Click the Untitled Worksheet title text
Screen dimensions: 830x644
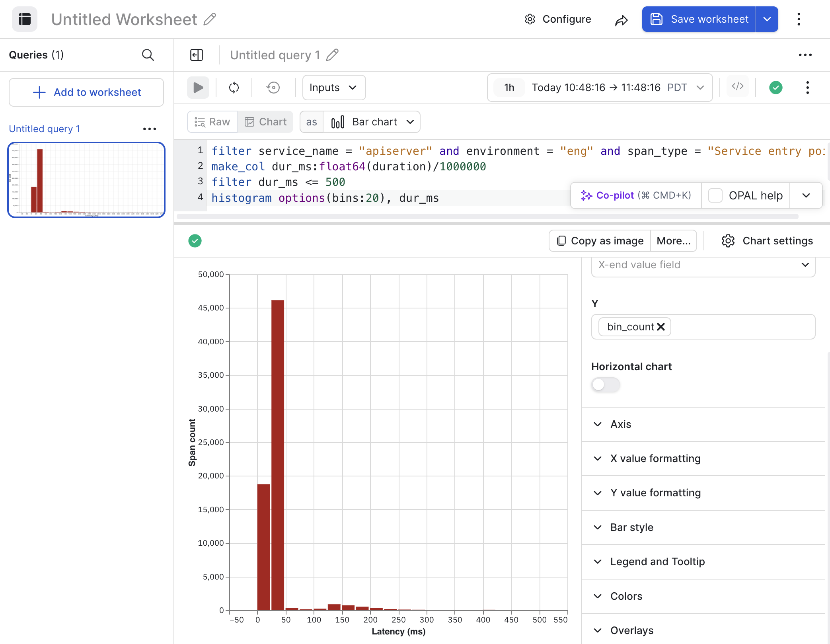pyautogui.click(x=124, y=19)
